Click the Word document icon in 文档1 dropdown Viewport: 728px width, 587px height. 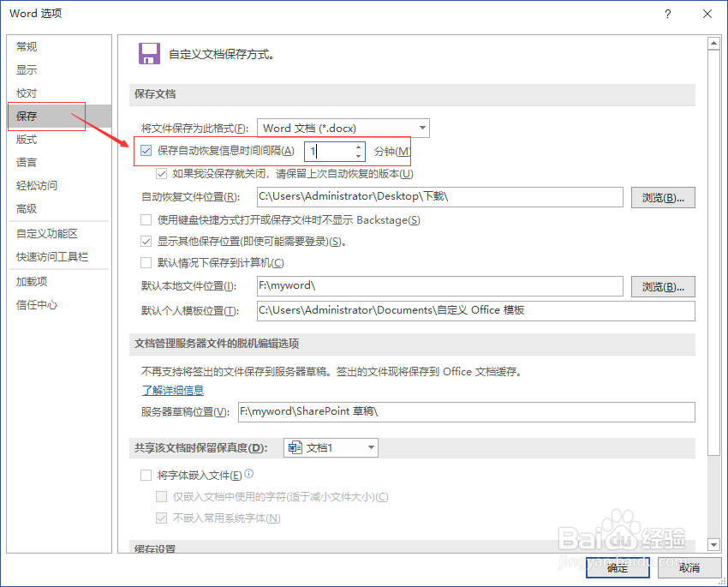tap(295, 447)
